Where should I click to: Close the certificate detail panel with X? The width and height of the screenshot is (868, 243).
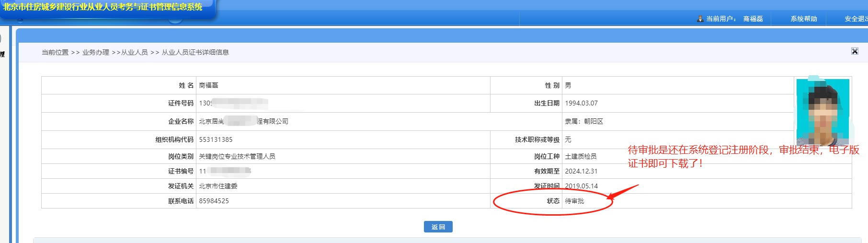click(x=855, y=51)
